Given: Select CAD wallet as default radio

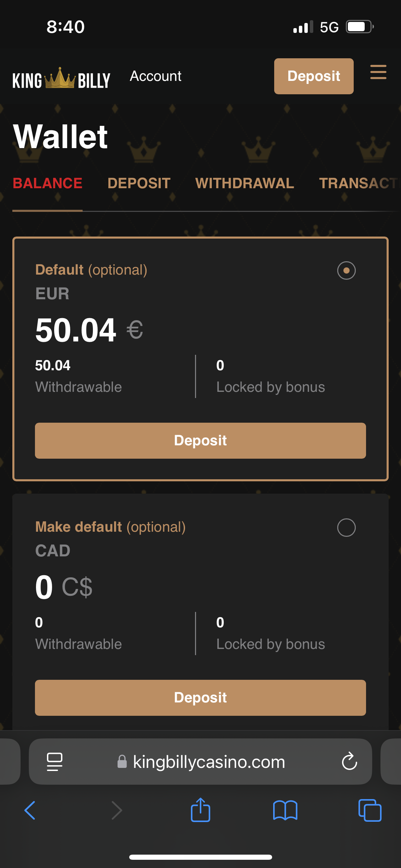Looking at the screenshot, I should [x=346, y=527].
